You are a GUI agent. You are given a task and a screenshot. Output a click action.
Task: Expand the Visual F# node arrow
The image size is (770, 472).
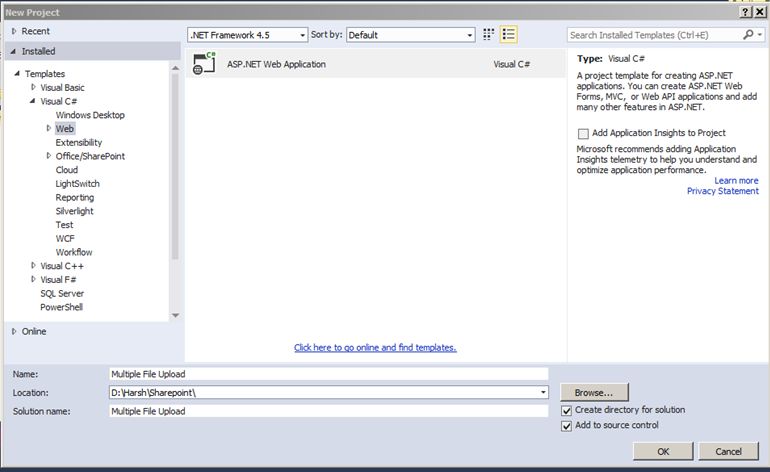coord(33,279)
